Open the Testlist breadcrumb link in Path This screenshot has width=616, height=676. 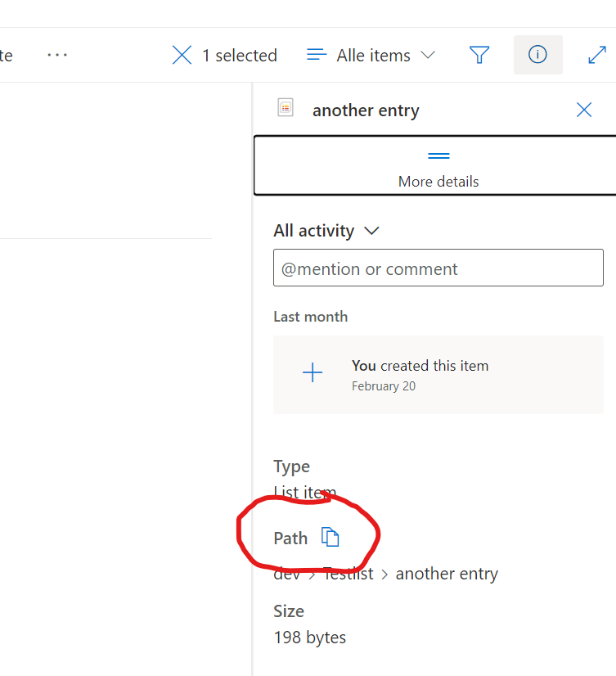point(348,574)
